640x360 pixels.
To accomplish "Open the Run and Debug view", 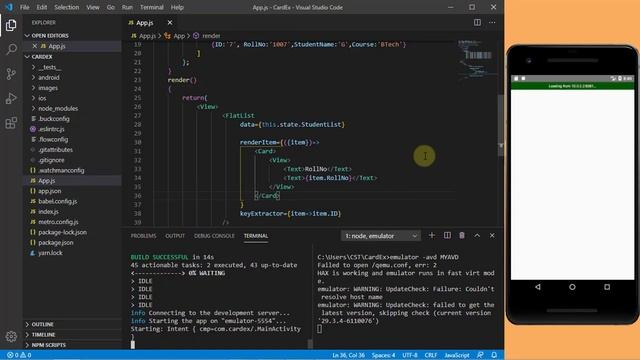I will pos(11,98).
